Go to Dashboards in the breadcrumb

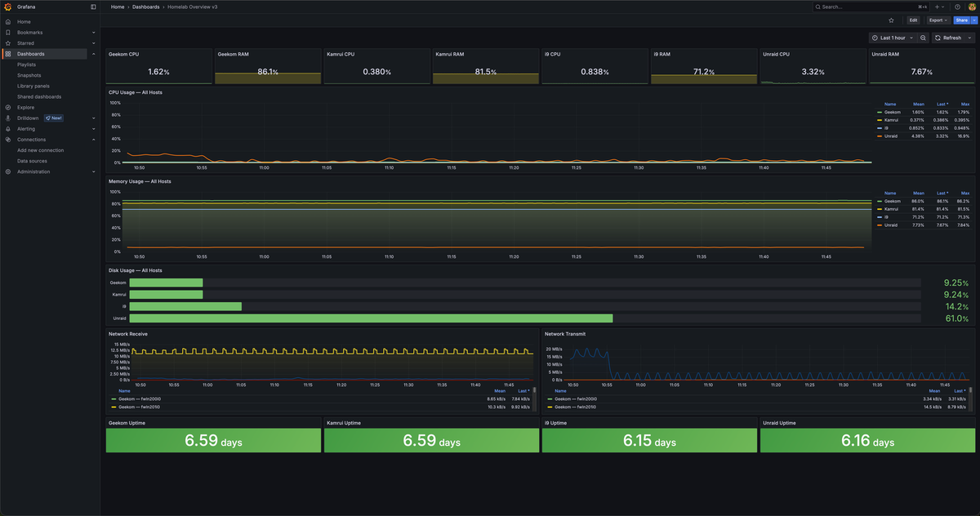pyautogui.click(x=145, y=7)
